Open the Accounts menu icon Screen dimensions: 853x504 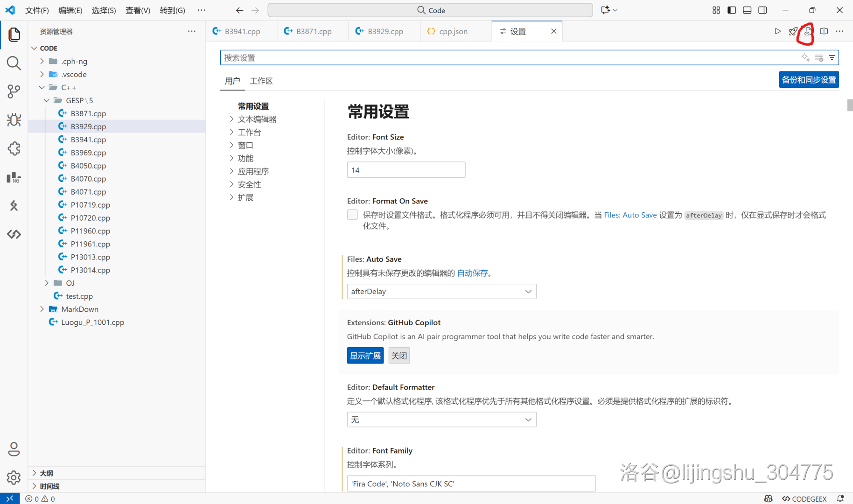click(x=14, y=449)
